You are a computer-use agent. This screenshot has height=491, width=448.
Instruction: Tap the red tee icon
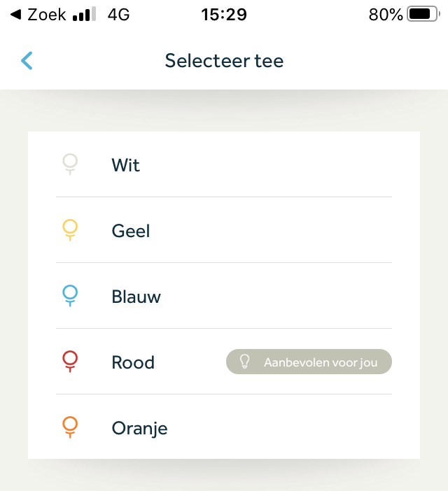70,362
